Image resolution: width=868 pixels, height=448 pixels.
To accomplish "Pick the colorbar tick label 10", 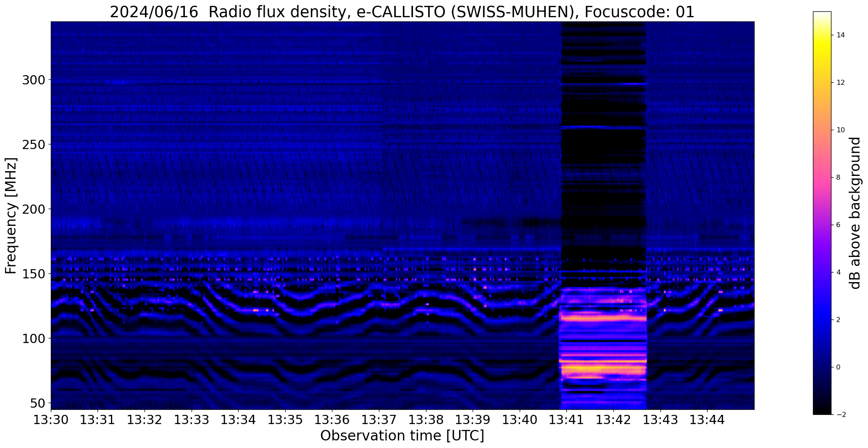I will [x=841, y=130].
